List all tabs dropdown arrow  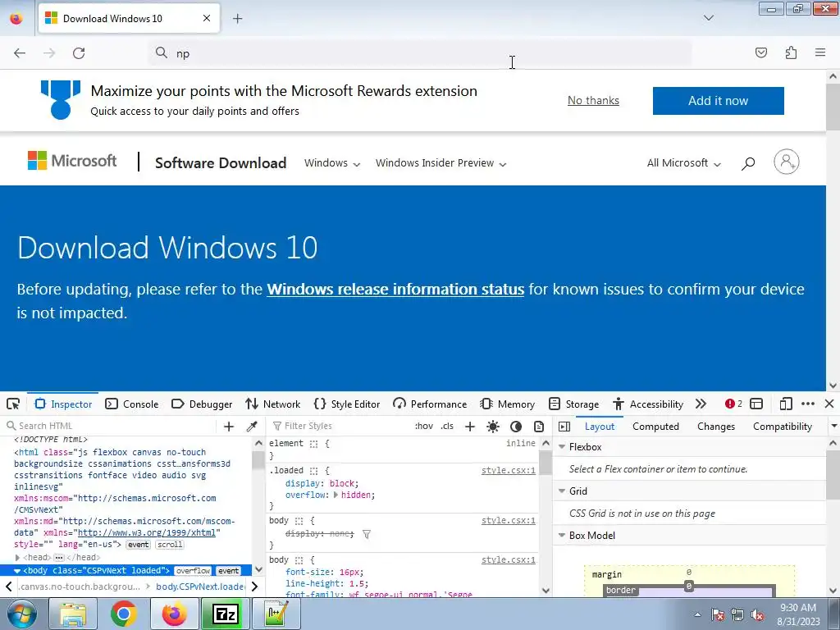(x=708, y=18)
